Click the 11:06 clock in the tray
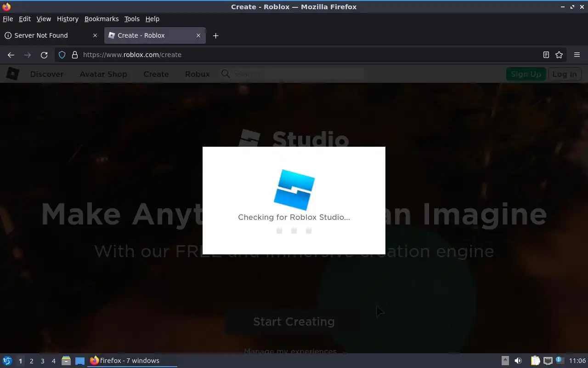588x368 pixels. [x=577, y=361]
